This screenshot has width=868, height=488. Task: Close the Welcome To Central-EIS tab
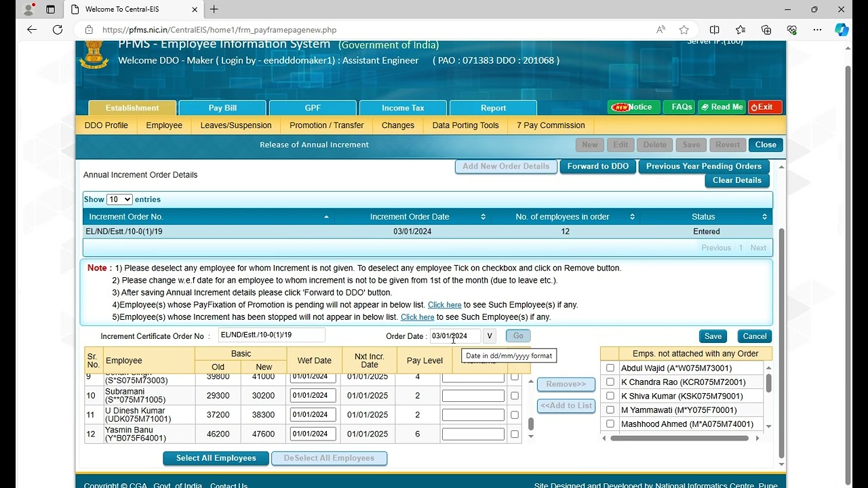point(195,9)
